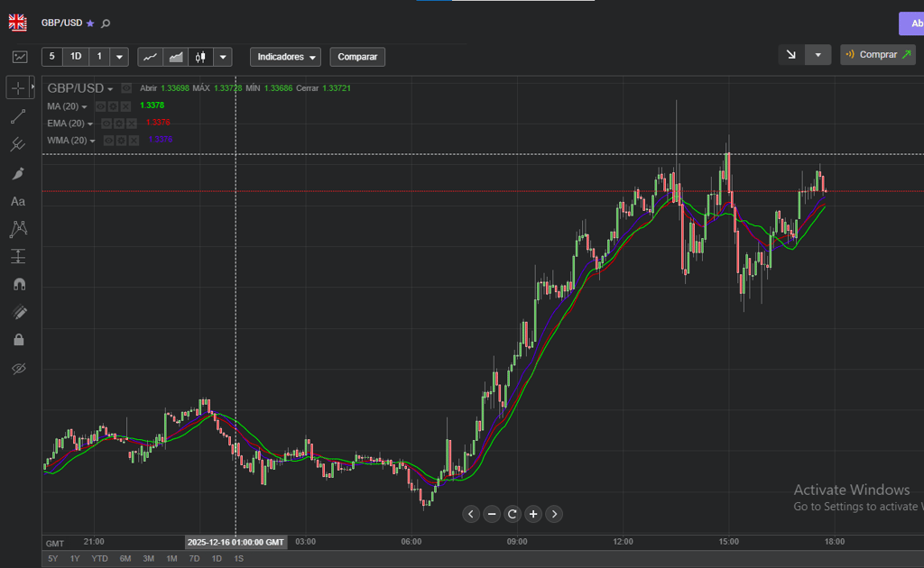Reset chart view with refresh button

pos(513,514)
